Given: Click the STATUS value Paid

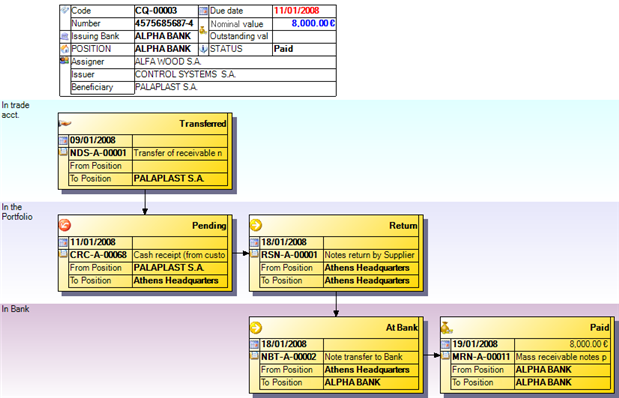Looking at the screenshot, I should pyautogui.click(x=283, y=49).
